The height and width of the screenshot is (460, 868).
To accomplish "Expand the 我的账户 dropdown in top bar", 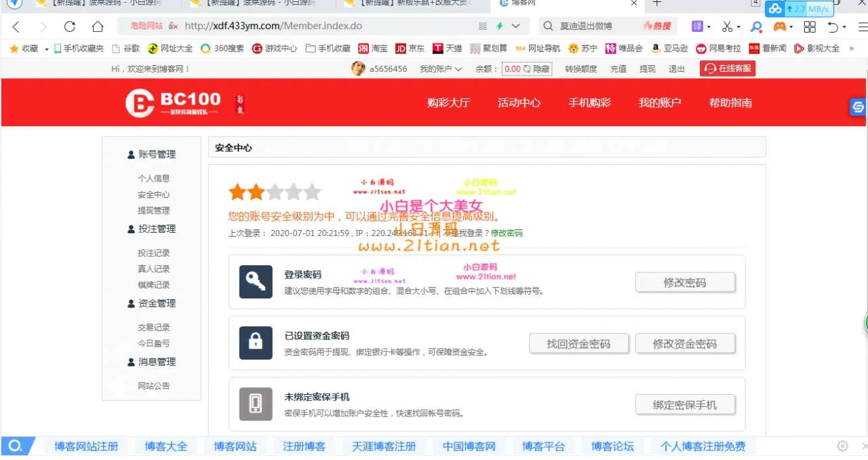I will 441,69.
